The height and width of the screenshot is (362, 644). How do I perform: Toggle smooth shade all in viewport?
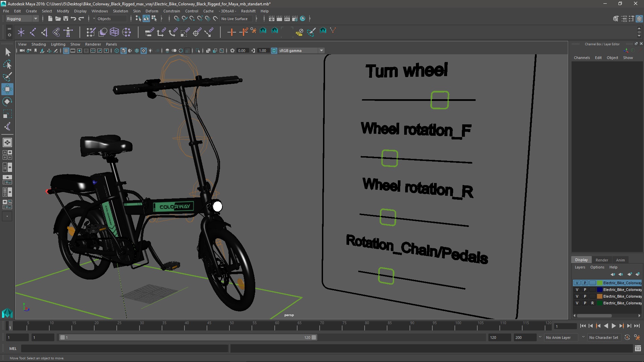pyautogui.click(x=123, y=51)
